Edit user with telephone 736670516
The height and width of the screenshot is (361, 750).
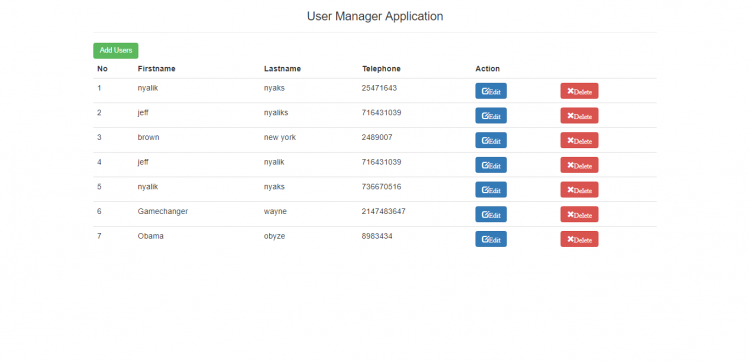491,190
